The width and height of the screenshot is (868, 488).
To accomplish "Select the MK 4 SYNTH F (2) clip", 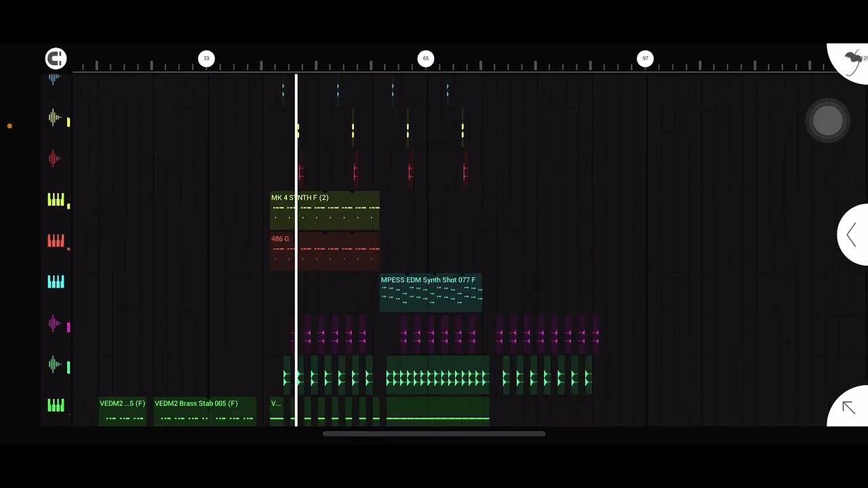I will [x=325, y=211].
